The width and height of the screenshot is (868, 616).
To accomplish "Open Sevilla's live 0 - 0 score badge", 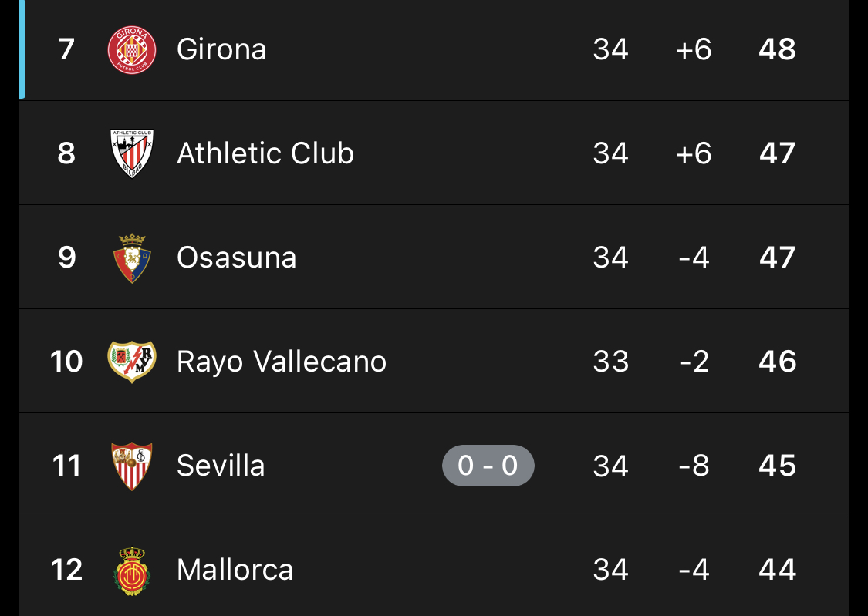I will [x=488, y=466].
